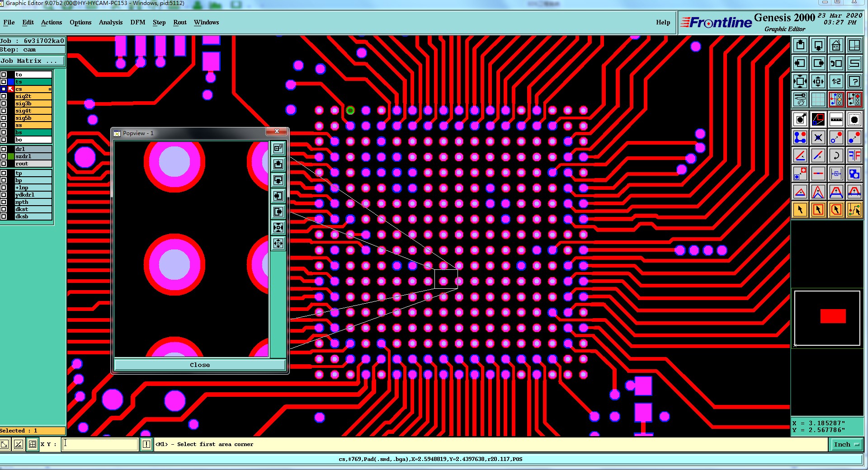Click the Popview zoom in icon

(x=278, y=227)
